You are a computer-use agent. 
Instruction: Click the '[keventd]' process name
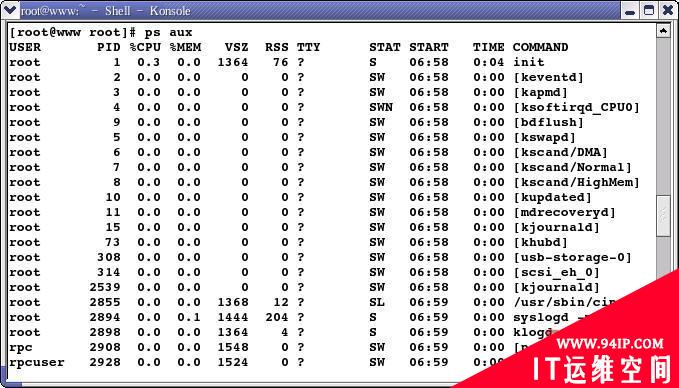tap(549, 78)
